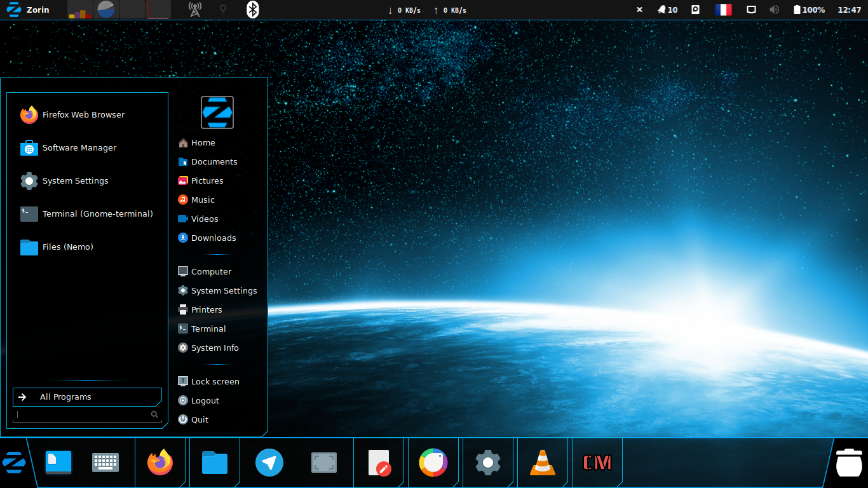Open notifications bell showing 10
The height and width of the screenshot is (488, 868).
tap(667, 10)
